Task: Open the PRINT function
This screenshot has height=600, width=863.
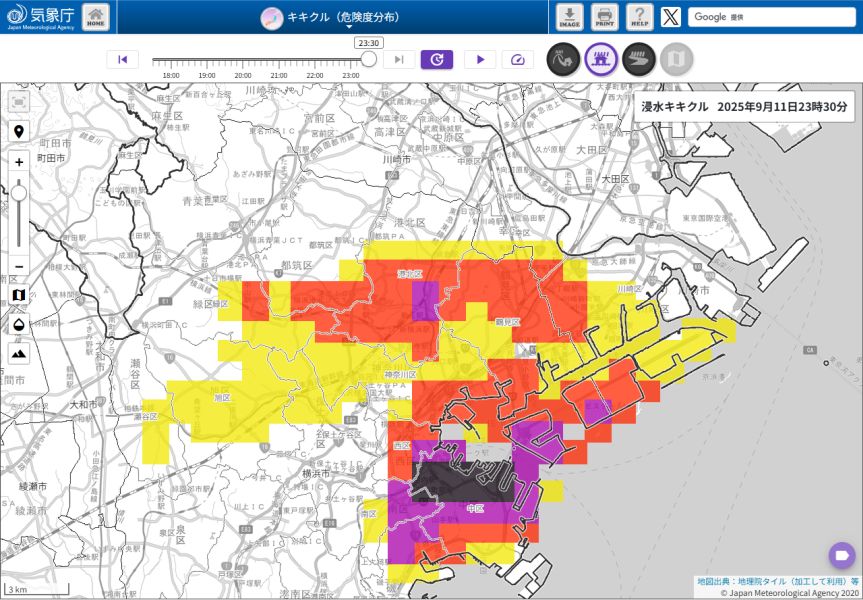Action: click(604, 16)
